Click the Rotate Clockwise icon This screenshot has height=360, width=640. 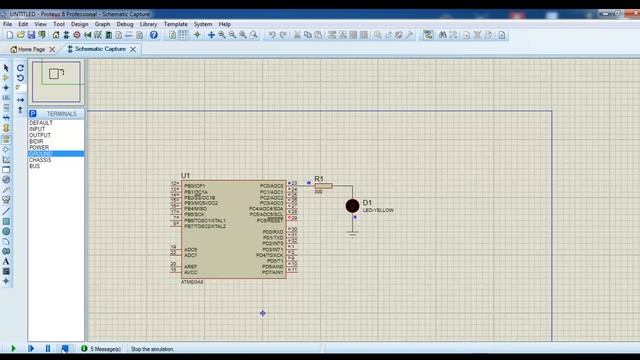pyautogui.click(x=20, y=68)
